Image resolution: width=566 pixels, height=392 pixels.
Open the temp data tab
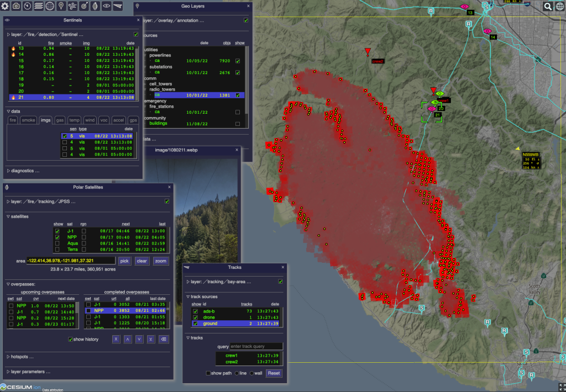tap(74, 120)
